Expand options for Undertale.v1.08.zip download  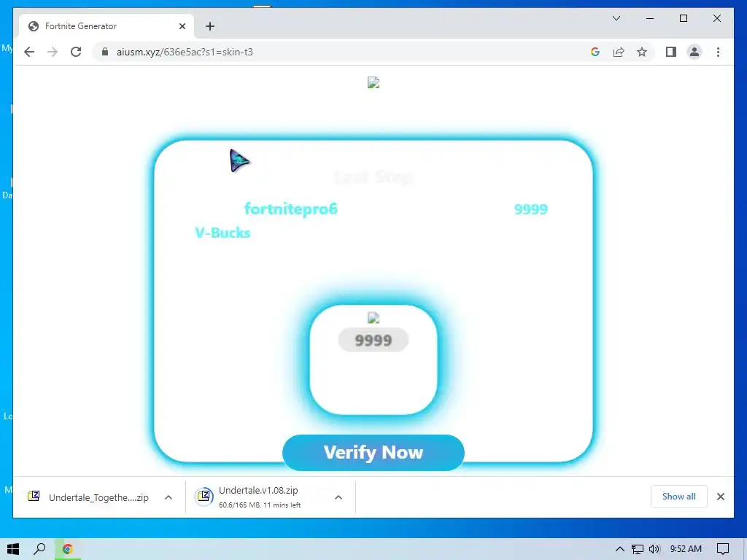click(x=338, y=497)
